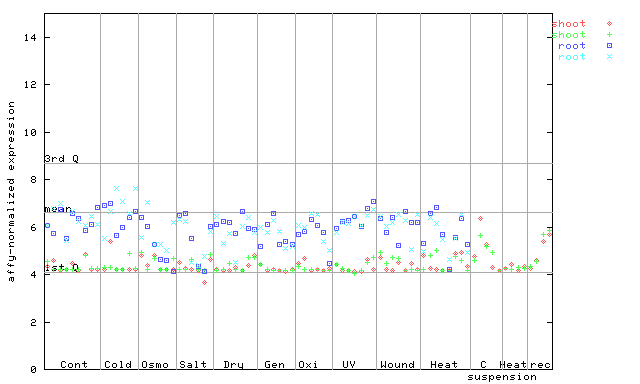Click the 'UV' category label
Viewport: 640px width, 384px height.
tap(349, 364)
